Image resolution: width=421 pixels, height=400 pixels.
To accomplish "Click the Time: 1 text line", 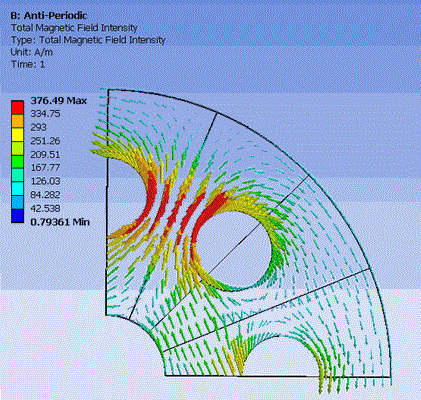I will pos(28,64).
